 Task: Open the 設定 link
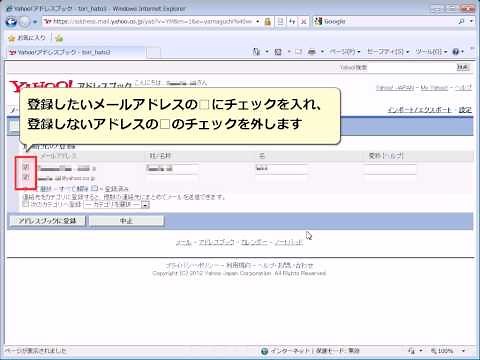[x=465, y=110]
